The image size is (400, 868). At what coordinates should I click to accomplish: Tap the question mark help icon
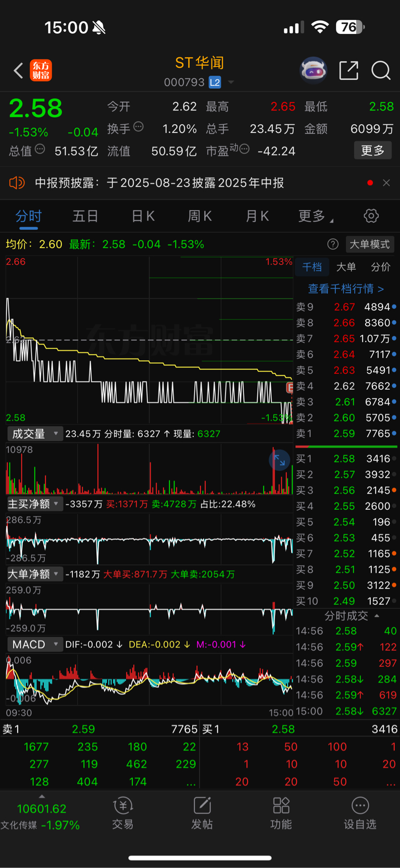click(x=333, y=244)
